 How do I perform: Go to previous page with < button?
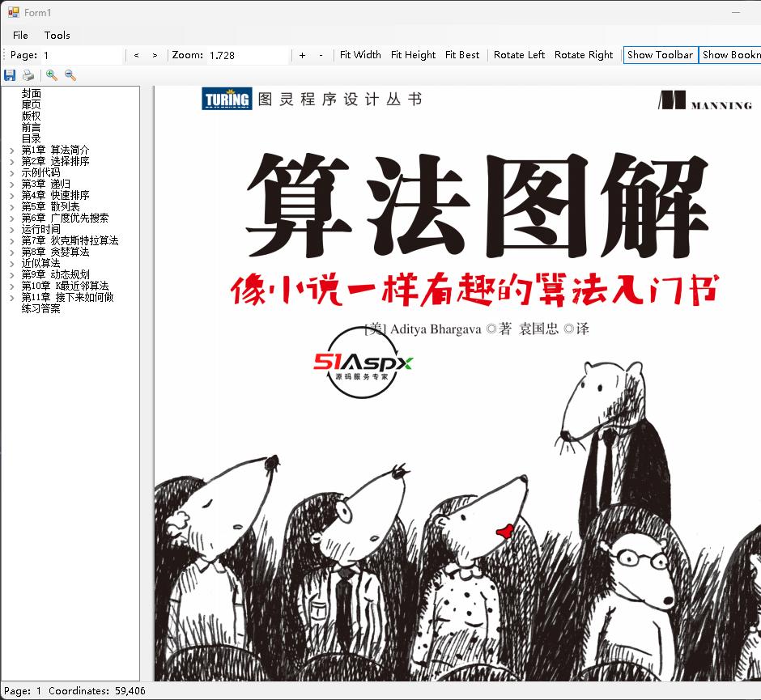(136, 55)
